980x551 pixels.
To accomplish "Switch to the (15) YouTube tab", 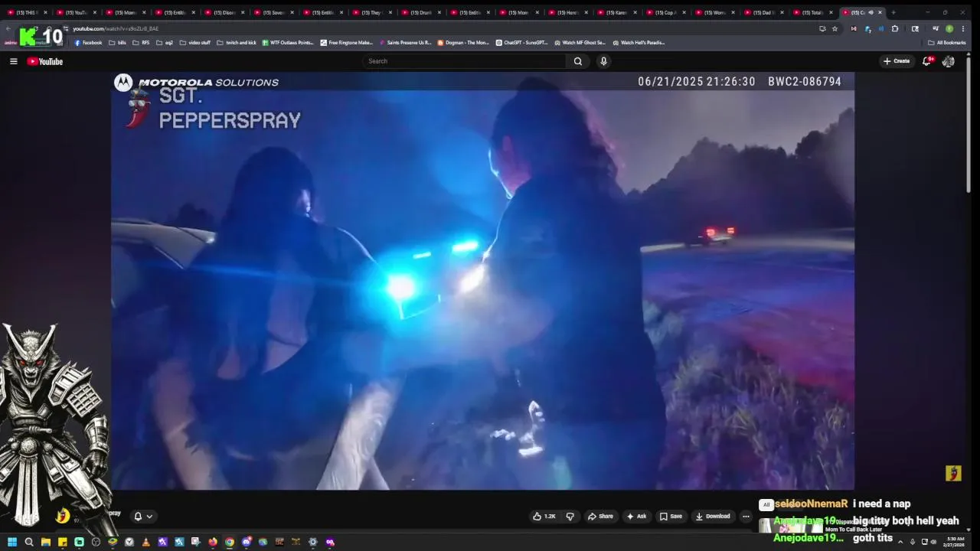I will click(74, 12).
